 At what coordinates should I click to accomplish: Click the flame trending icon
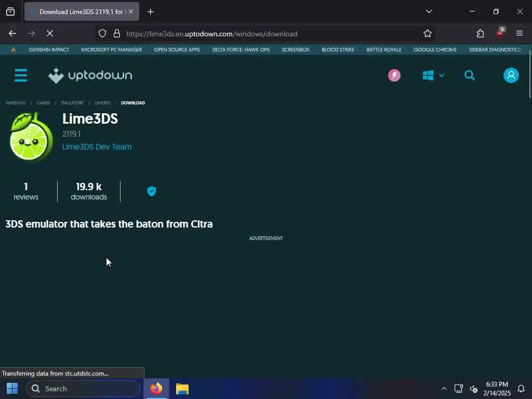[x=14, y=49]
